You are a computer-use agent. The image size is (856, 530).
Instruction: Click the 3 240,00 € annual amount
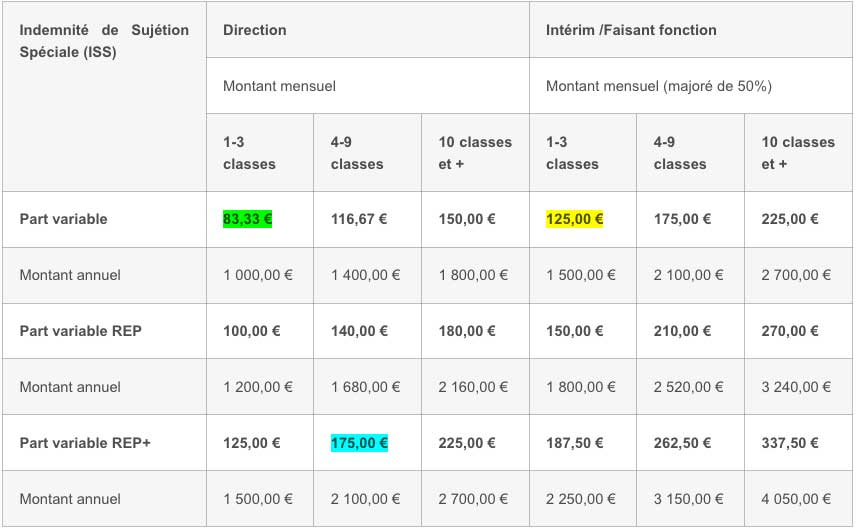[x=796, y=387]
